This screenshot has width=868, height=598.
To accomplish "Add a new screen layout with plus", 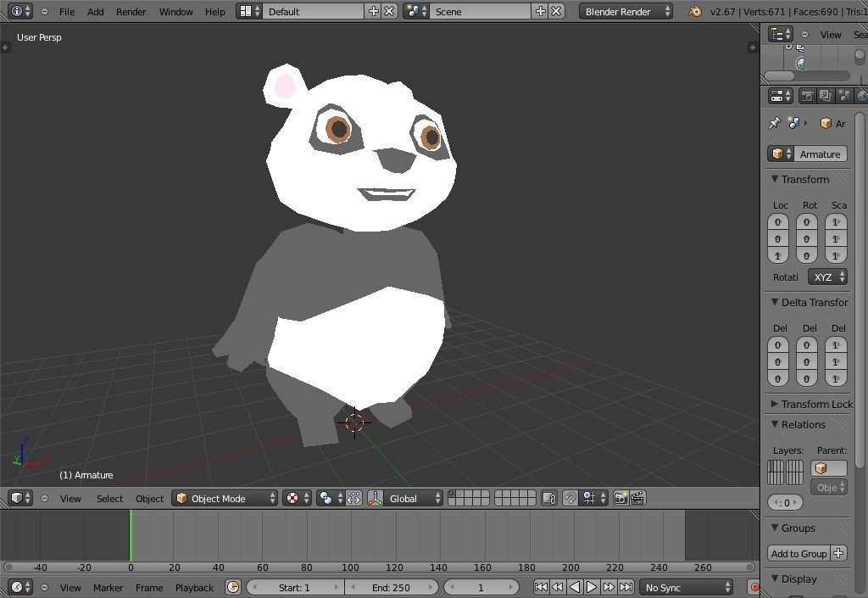I will pyautogui.click(x=374, y=11).
